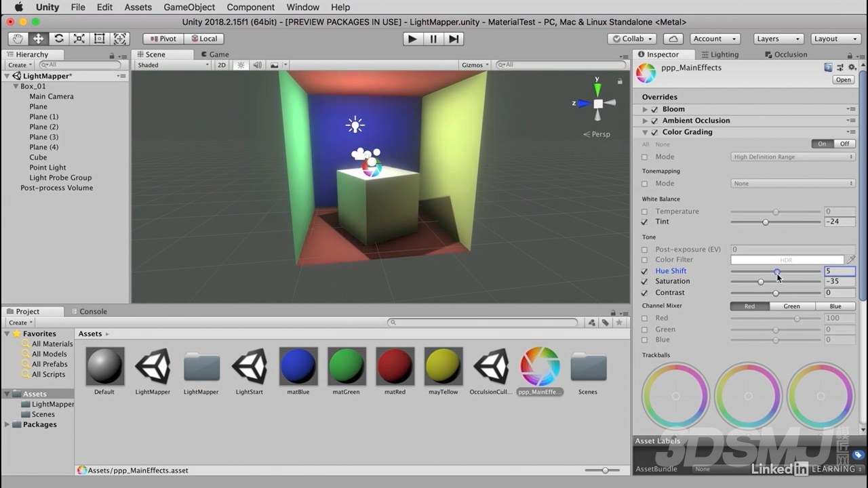Select the matGreen material asset
868x488 pixels.
347,367
